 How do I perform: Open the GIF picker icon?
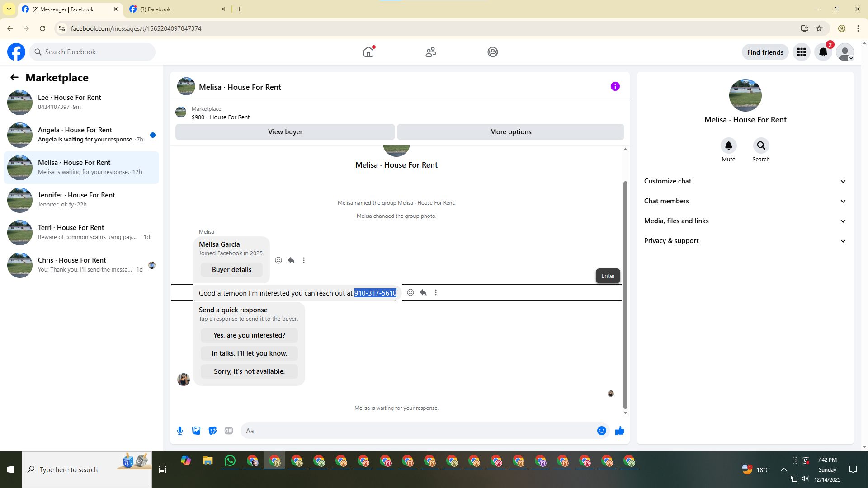(229, 431)
